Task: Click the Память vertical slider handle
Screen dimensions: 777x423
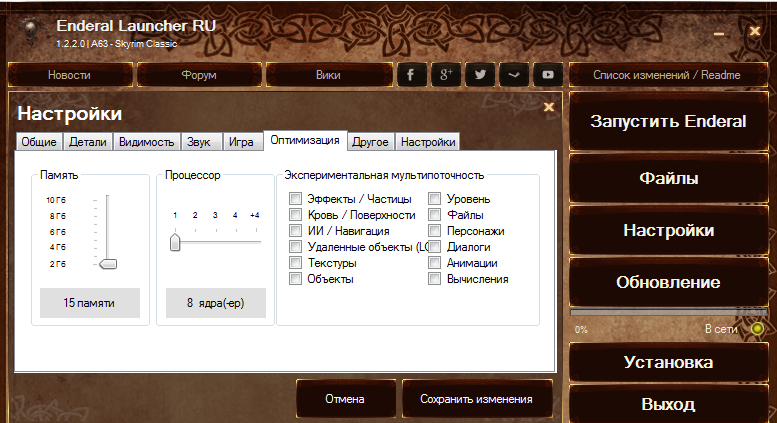Action: click(108, 263)
